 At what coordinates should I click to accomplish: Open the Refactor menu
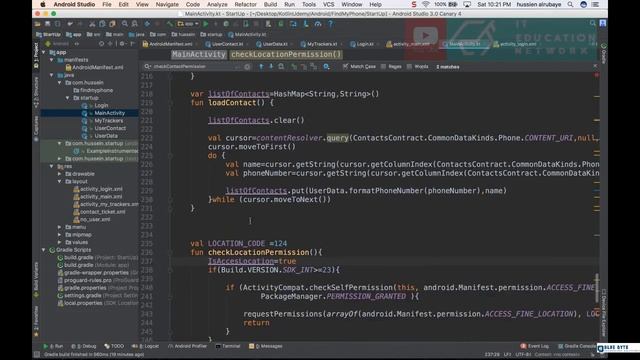[x=245, y=4]
